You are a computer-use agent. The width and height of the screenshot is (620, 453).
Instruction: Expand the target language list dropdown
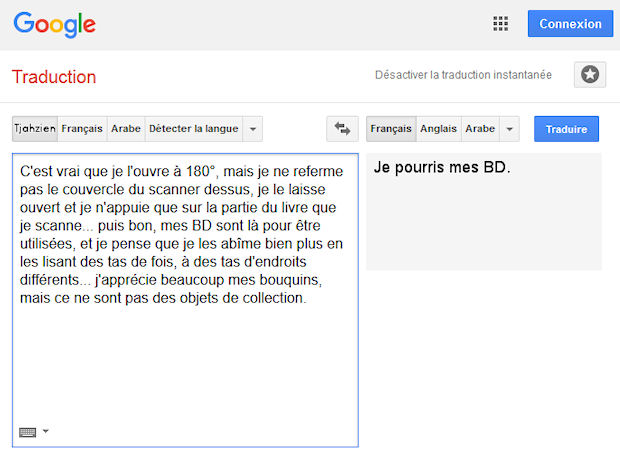click(509, 129)
